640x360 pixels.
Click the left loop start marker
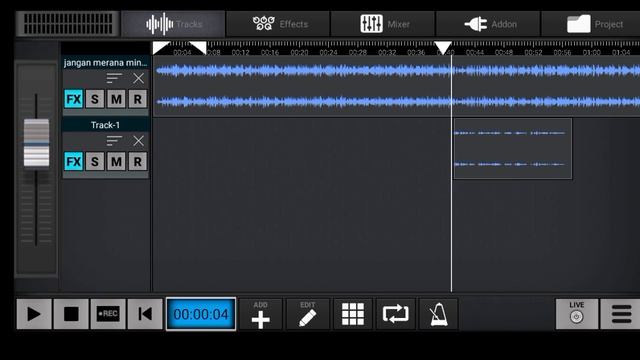tap(160, 47)
